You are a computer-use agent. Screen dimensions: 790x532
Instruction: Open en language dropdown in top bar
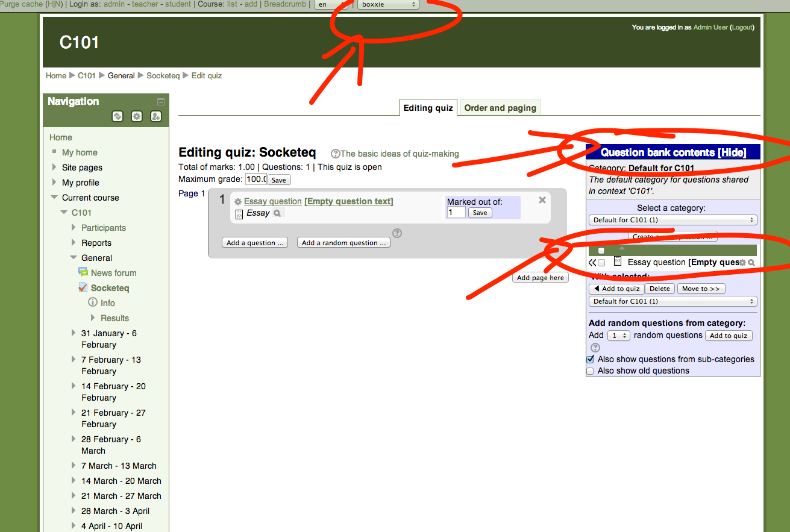pos(331,4)
